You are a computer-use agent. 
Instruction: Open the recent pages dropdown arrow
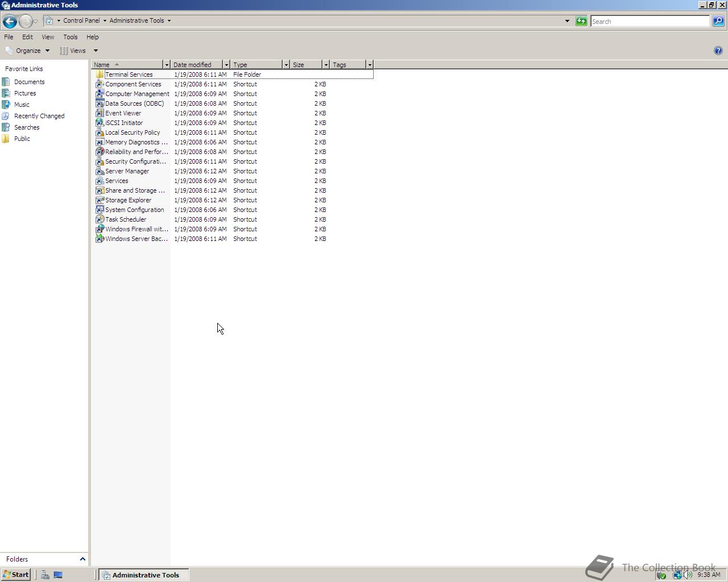[x=36, y=22]
